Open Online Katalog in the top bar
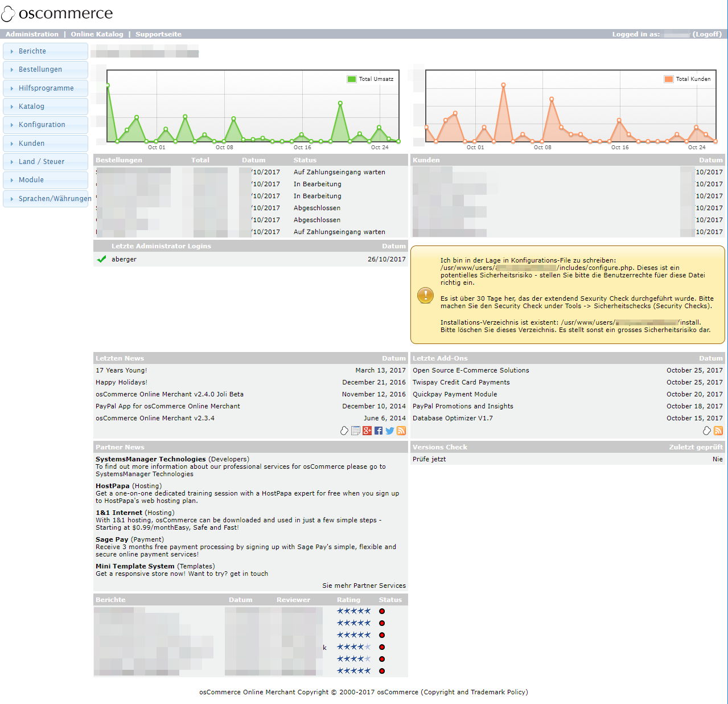This screenshot has height=704, width=728. (x=97, y=34)
